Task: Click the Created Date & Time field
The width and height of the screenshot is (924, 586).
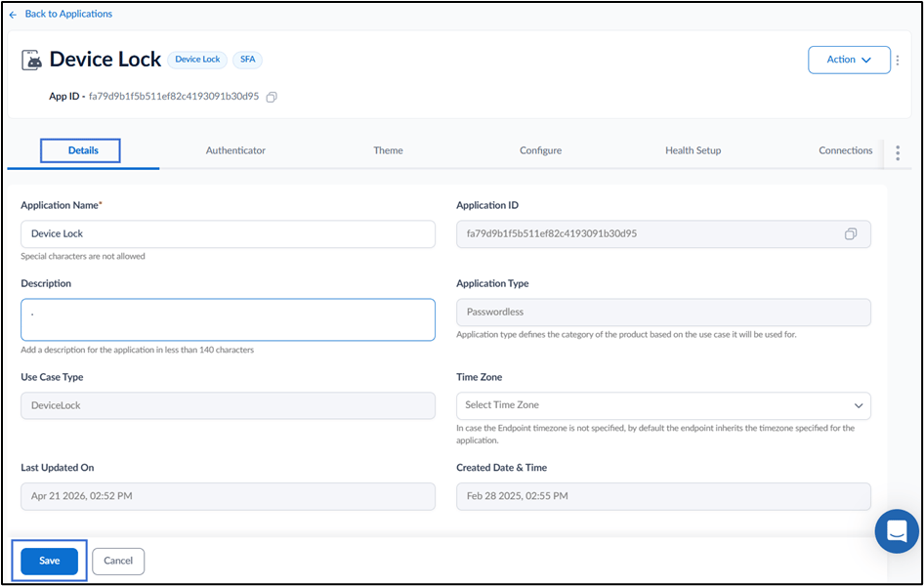Action: (x=663, y=496)
